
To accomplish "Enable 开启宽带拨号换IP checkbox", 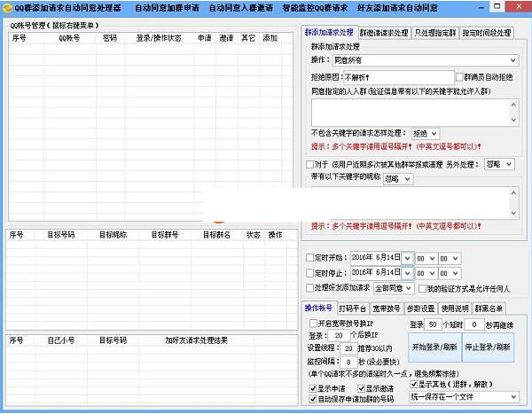I will pyautogui.click(x=313, y=324).
